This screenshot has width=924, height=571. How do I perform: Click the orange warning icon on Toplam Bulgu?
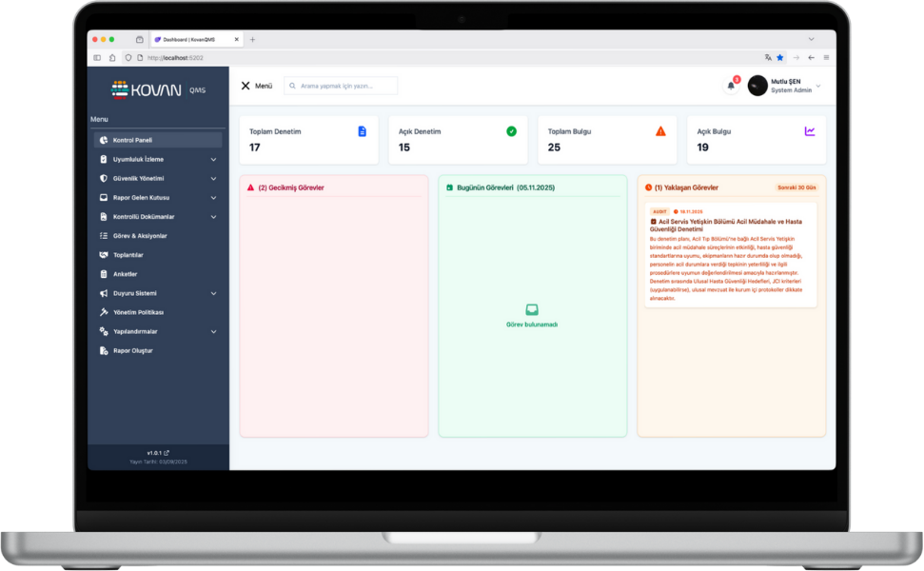click(660, 131)
